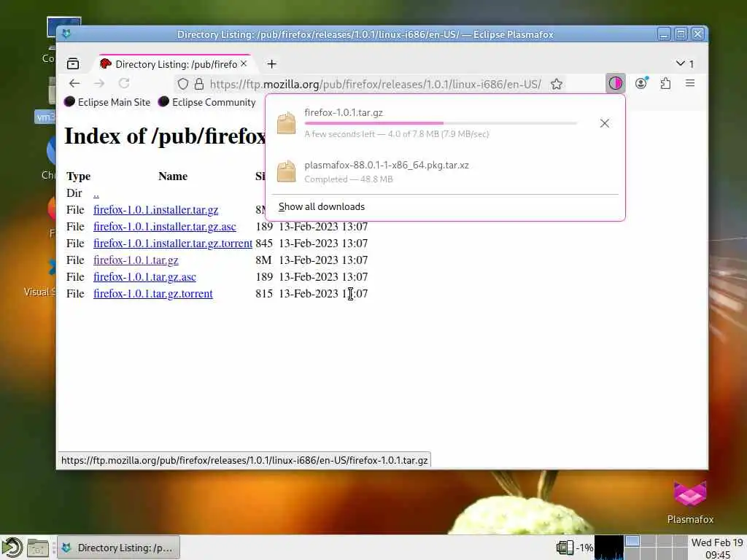Open firefox-1.0.1.installer.tar.gz.torrent link
This screenshot has width=747, height=560.
(x=173, y=244)
